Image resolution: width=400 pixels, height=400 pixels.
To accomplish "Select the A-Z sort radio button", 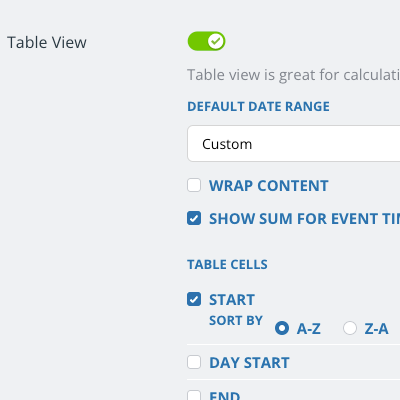I will coord(282,328).
